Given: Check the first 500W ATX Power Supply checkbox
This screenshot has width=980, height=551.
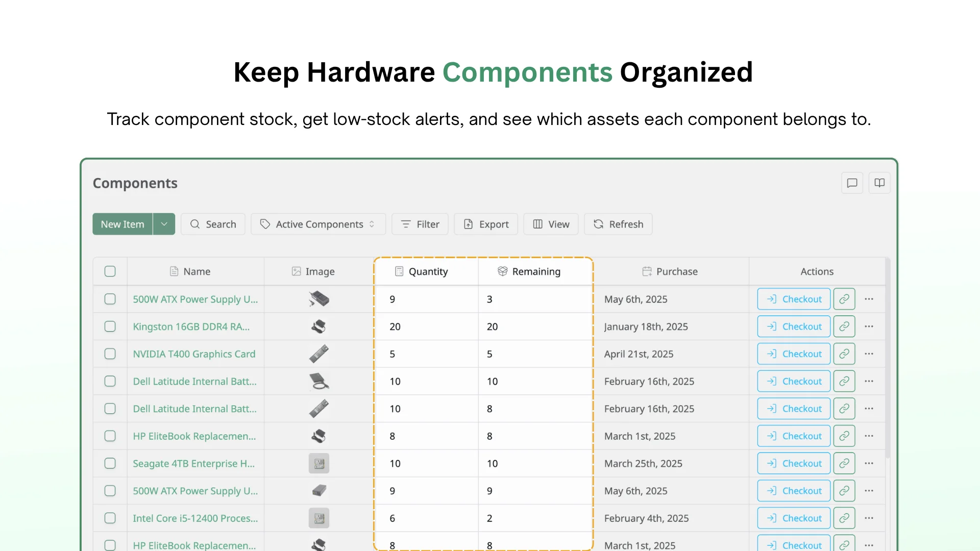Looking at the screenshot, I should pyautogui.click(x=110, y=299).
